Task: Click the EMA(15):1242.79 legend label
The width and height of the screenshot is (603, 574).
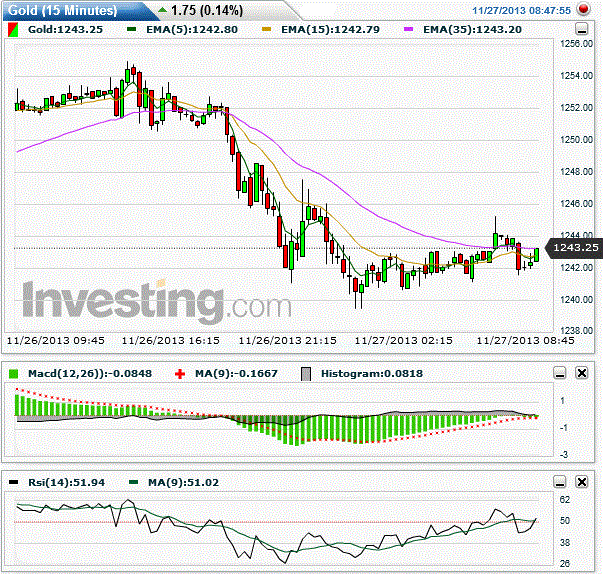Action: coord(330,30)
